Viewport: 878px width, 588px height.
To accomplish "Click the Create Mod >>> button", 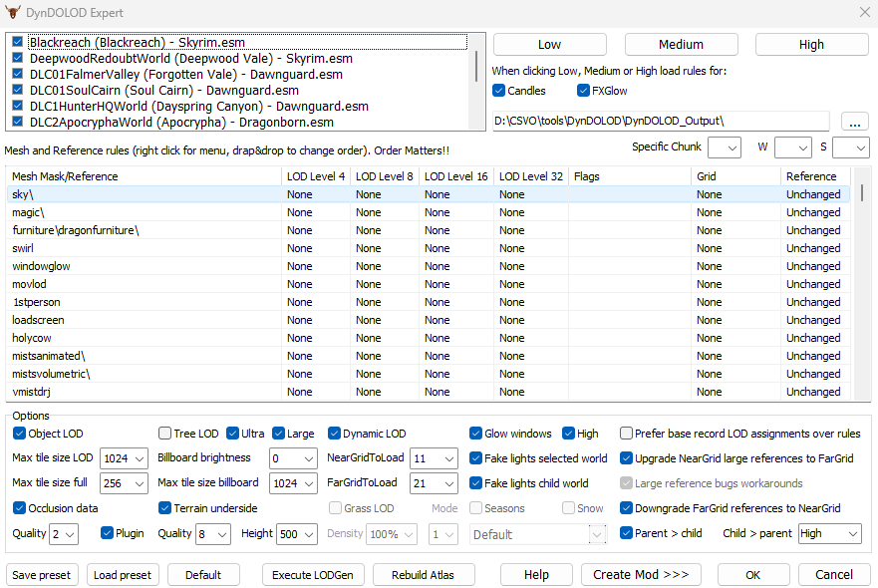I will (x=641, y=575).
